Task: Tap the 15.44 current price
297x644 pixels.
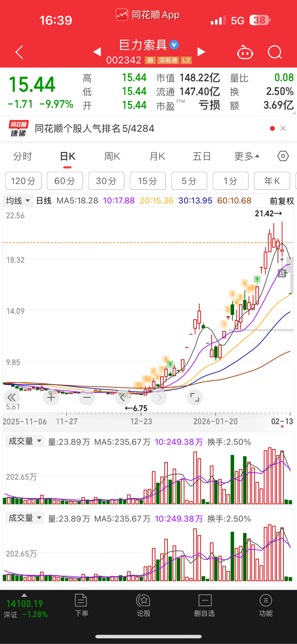Action: (x=32, y=85)
